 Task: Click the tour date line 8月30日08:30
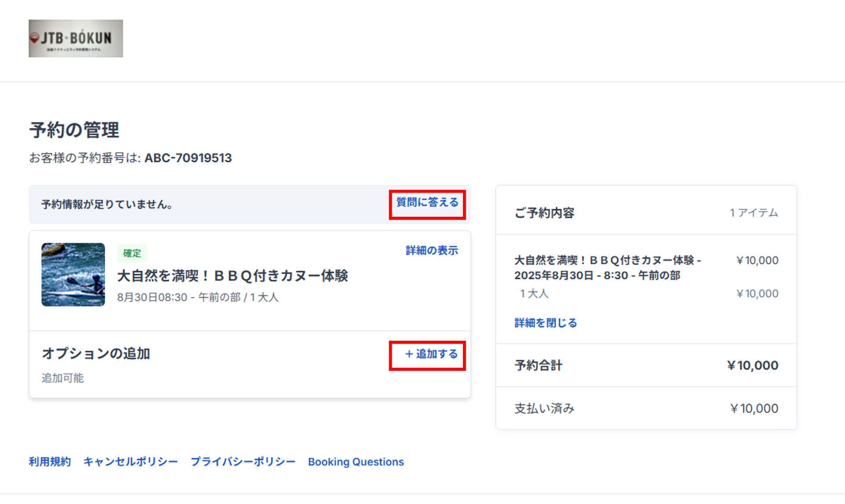tap(198, 298)
